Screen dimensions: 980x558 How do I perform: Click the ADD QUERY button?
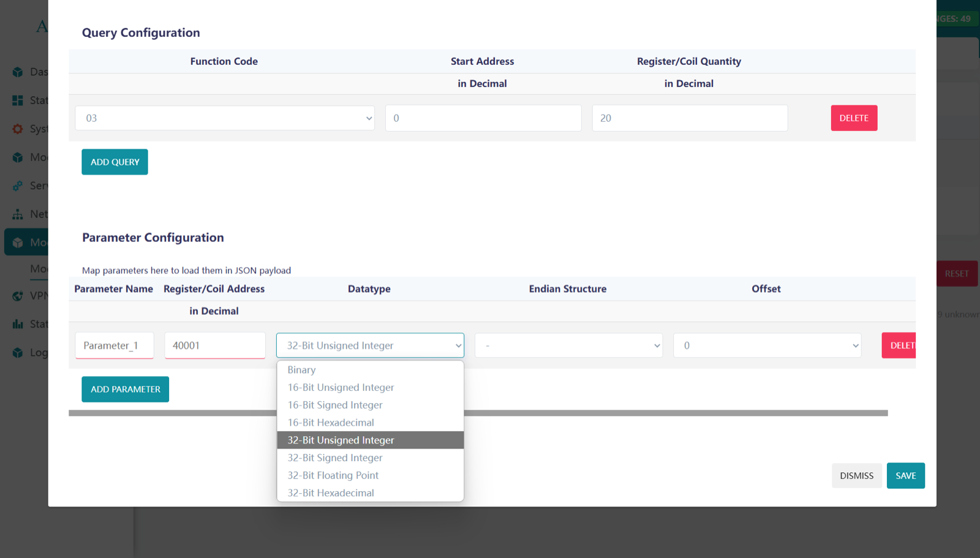pos(114,162)
